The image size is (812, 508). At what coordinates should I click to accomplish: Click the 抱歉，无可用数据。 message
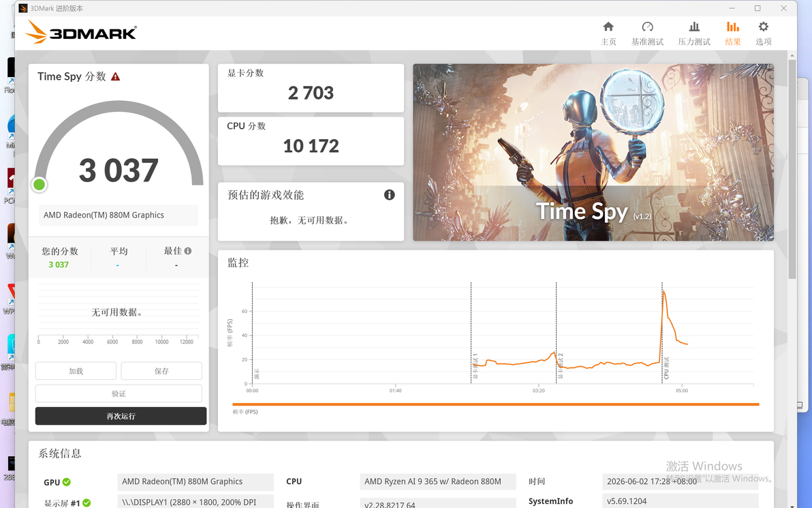pyautogui.click(x=310, y=220)
